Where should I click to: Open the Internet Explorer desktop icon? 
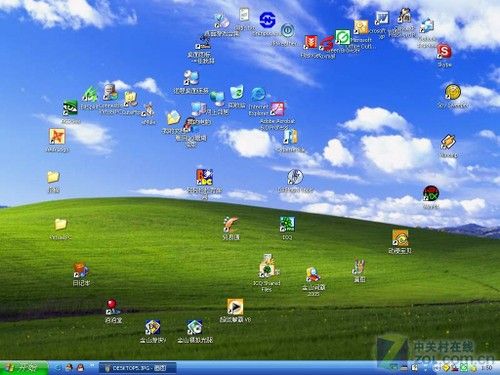pos(258,95)
